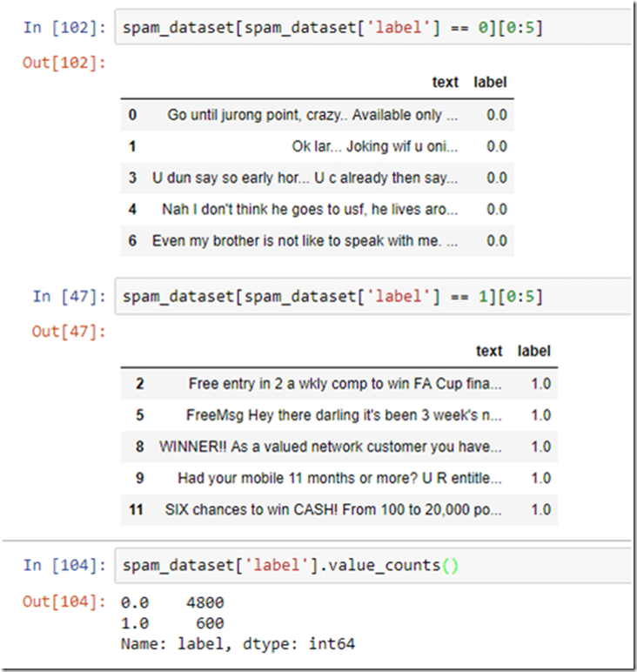The width and height of the screenshot is (637, 672).
Task: Click the Out[104] output prompt
Action: [64, 602]
